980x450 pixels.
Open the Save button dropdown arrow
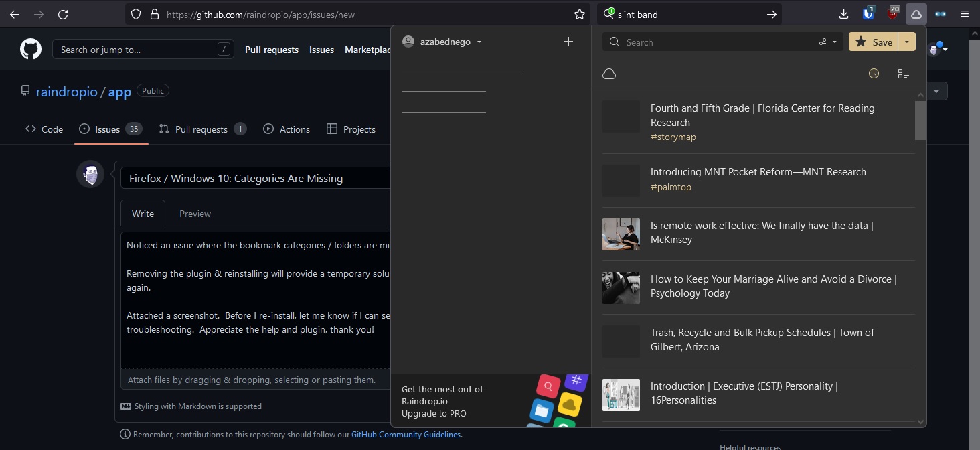(906, 42)
